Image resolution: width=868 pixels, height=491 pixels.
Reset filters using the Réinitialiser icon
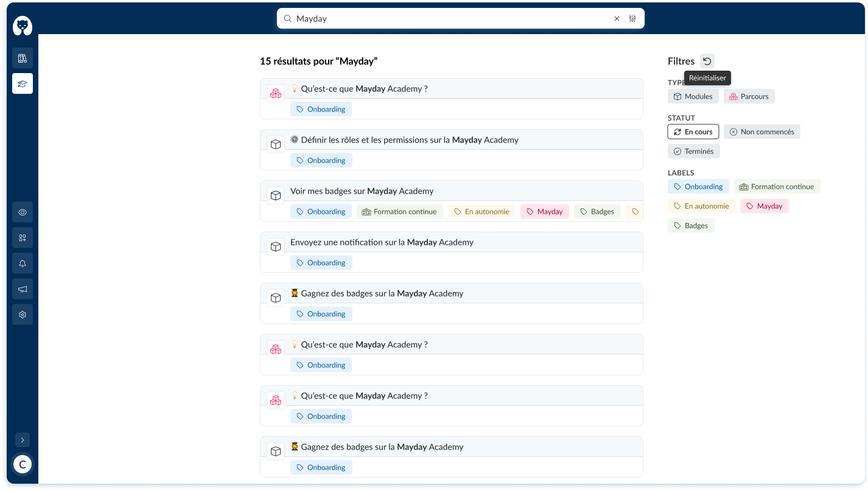(x=707, y=61)
